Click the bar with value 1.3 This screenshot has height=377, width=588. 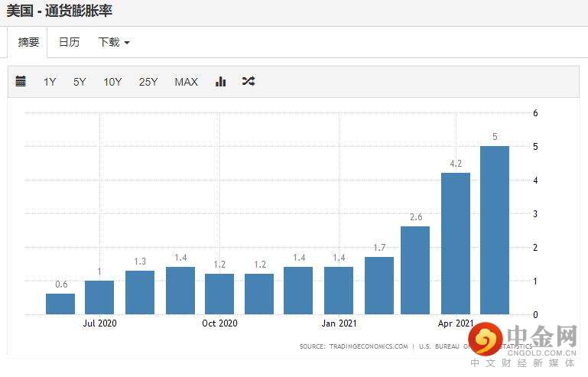click(140, 292)
